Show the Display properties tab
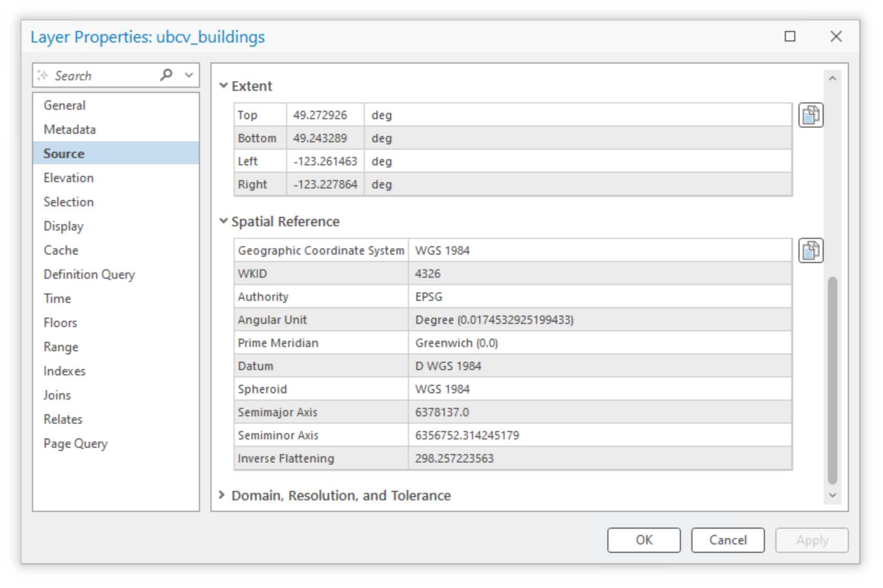The image size is (883, 588). 64,226
